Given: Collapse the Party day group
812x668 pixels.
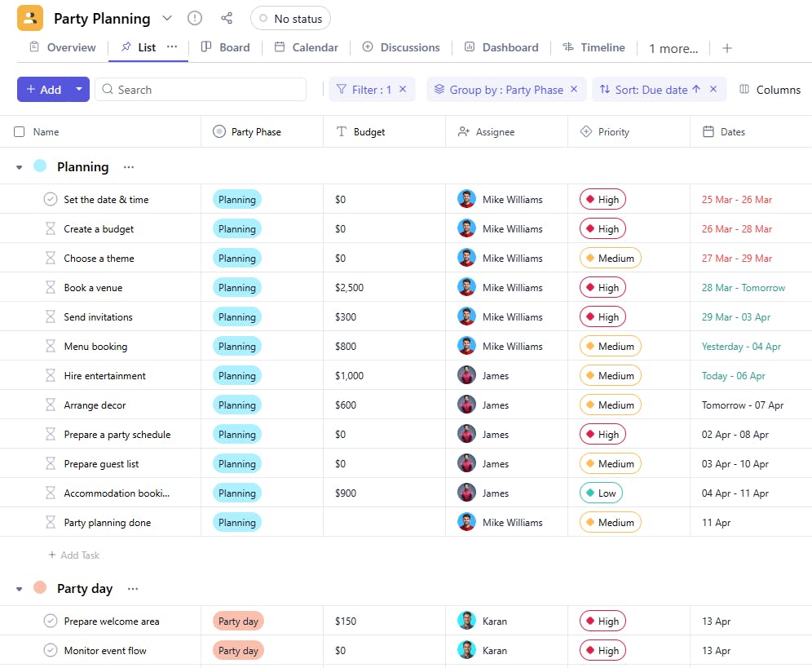Looking at the screenshot, I should click(x=20, y=589).
